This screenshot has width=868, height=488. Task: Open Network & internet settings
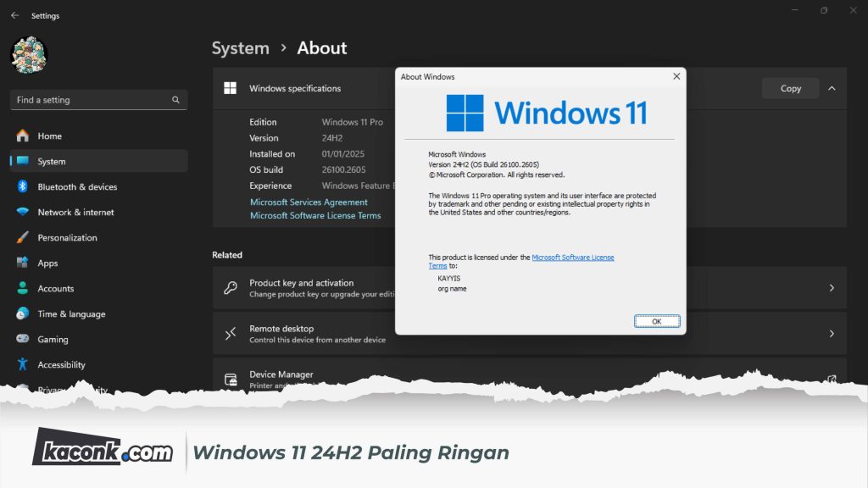click(x=98, y=212)
